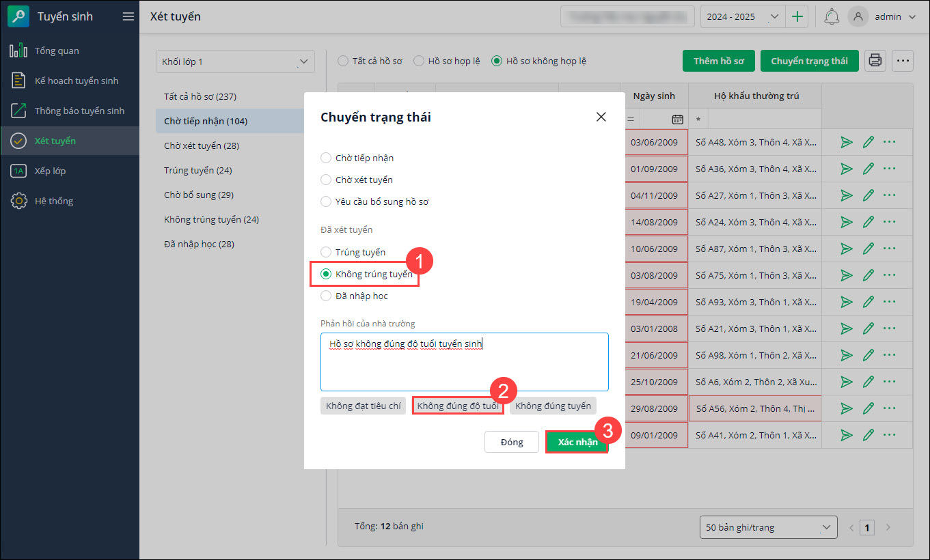Go to the next page arrow

[888, 527]
